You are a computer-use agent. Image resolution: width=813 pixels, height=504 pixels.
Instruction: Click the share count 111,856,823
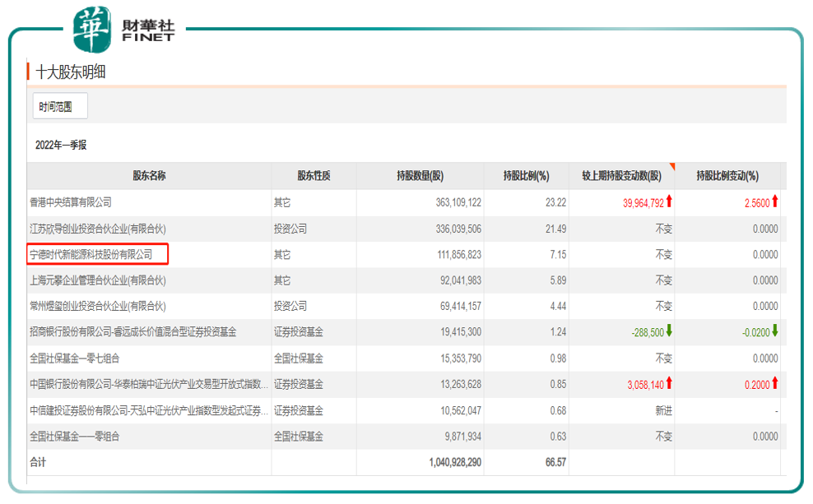(459, 255)
